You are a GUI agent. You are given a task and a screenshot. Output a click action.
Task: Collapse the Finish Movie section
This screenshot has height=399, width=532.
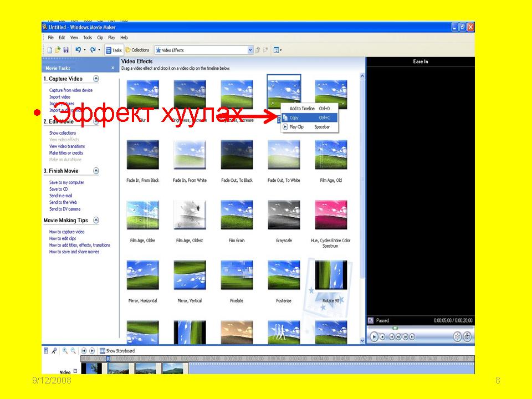point(96,171)
